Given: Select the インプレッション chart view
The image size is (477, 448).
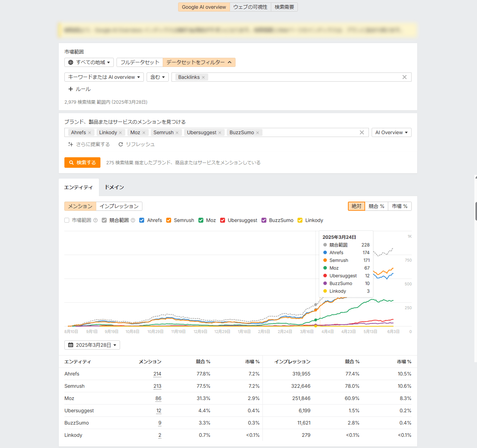Looking at the screenshot, I should (x=119, y=206).
